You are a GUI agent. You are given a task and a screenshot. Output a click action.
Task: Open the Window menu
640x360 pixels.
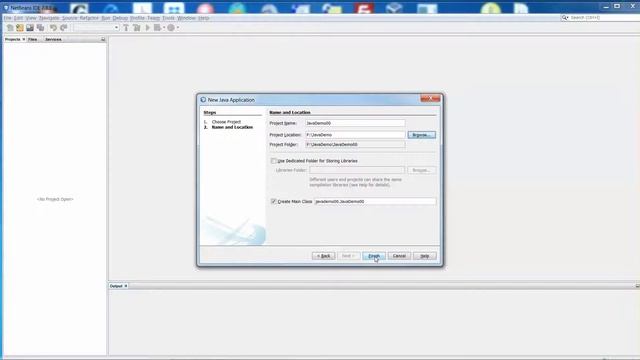[x=186, y=18]
